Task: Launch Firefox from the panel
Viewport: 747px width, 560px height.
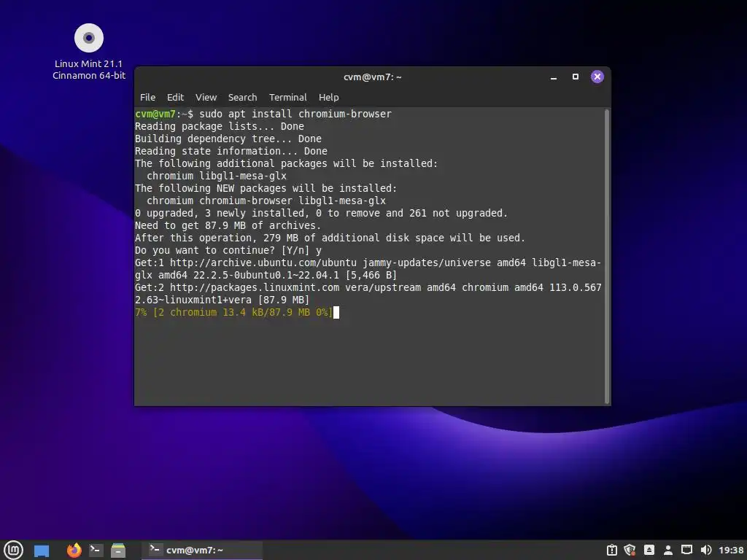Action: [74, 550]
